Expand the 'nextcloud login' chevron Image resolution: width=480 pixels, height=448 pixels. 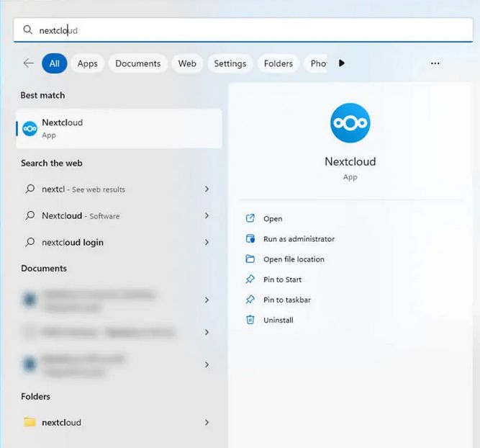[x=207, y=242]
